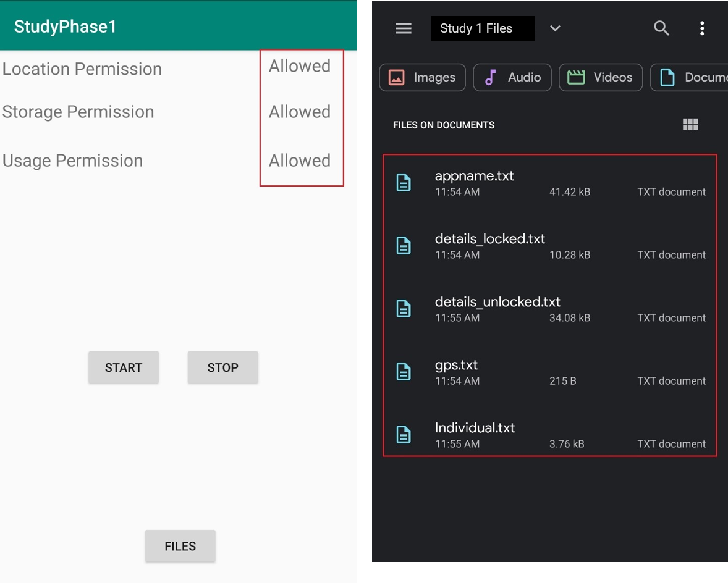Click the search magnifier icon

pyautogui.click(x=662, y=28)
